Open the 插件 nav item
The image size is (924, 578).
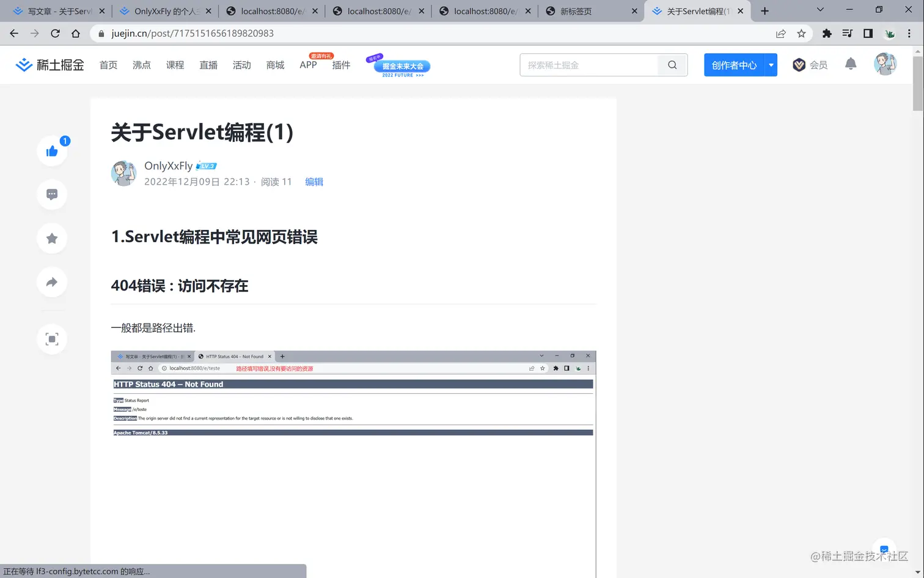(341, 65)
